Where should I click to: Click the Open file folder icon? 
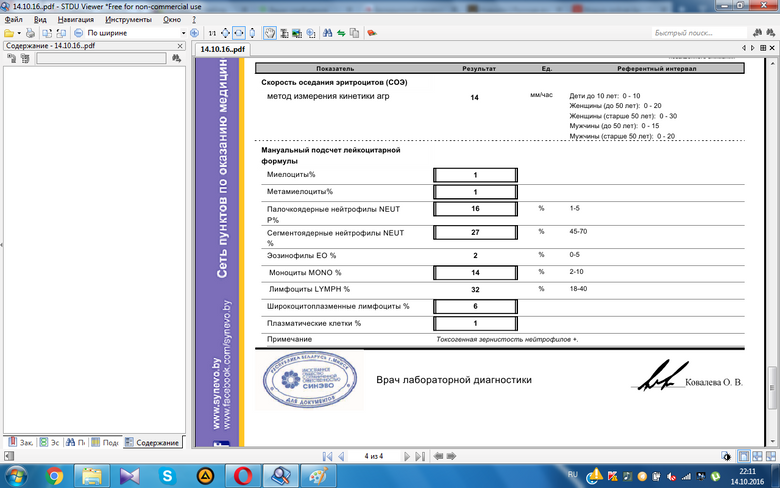point(8,33)
